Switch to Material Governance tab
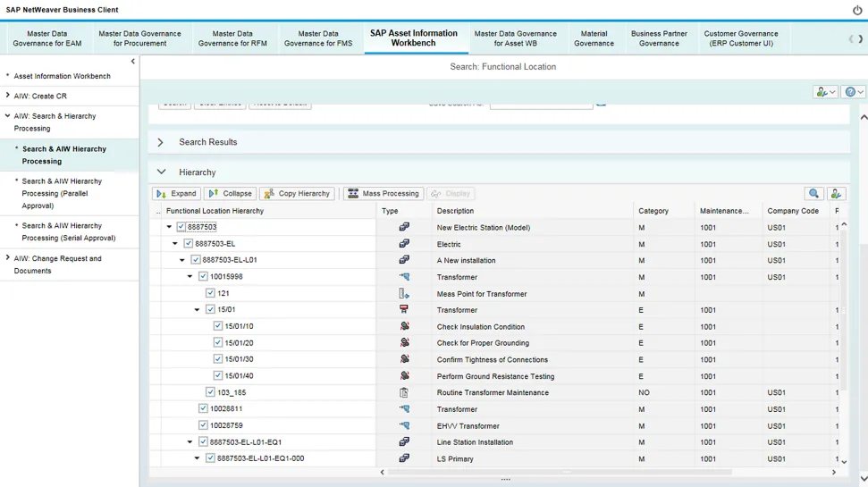Viewport: 868px width, 487px height. point(594,38)
